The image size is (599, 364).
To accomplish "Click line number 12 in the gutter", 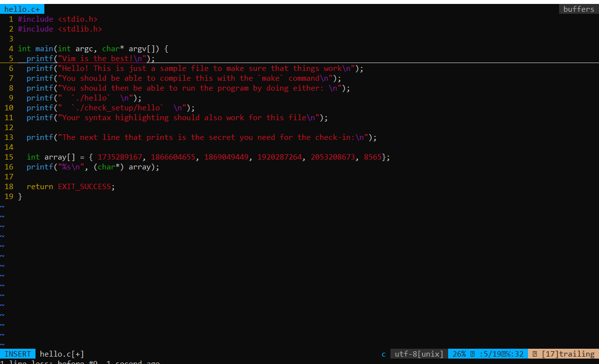I will click(x=9, y=128).
